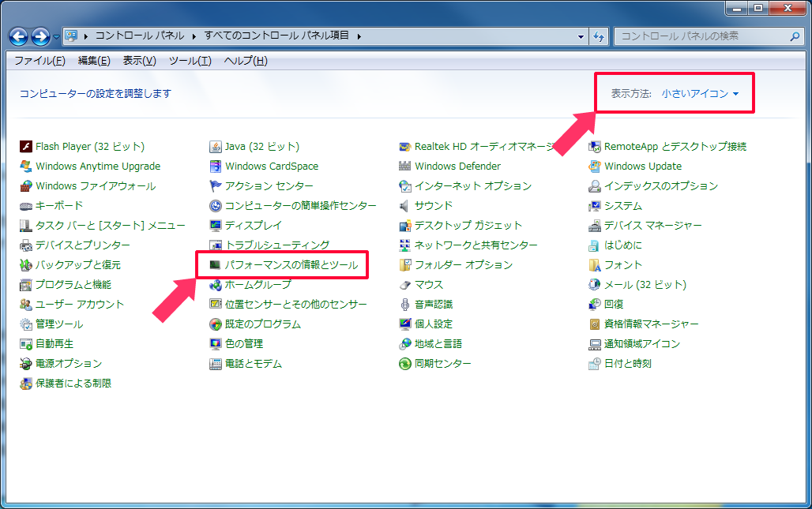Open the システム link
The image size is (812, 509).
[623, 206]
